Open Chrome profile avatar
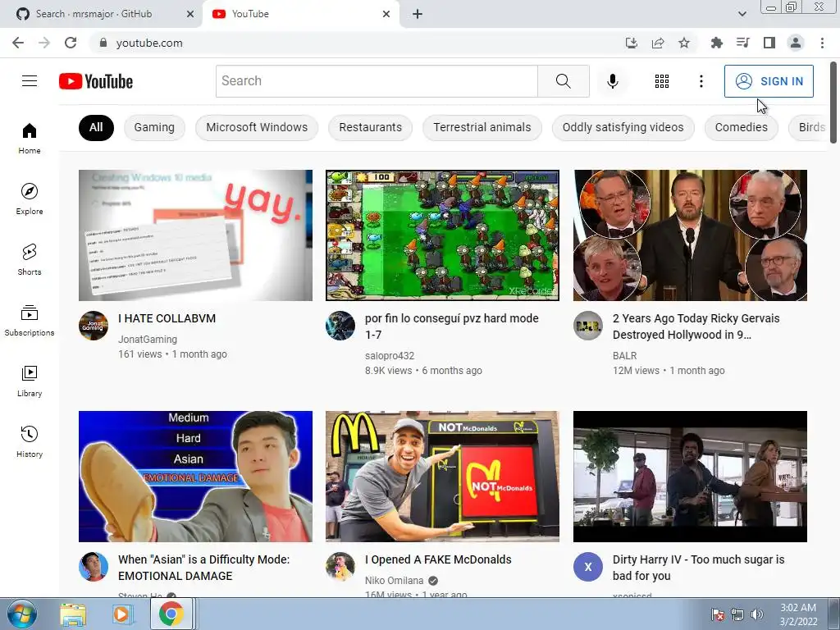Screen dimensions: 840x630 click(796, 43)
